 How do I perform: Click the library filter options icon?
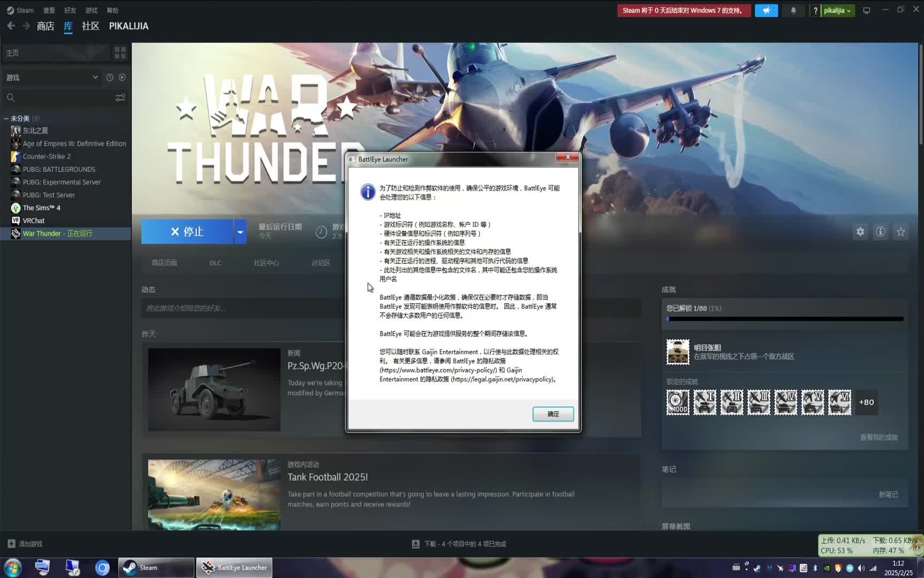tap(120, 97)
